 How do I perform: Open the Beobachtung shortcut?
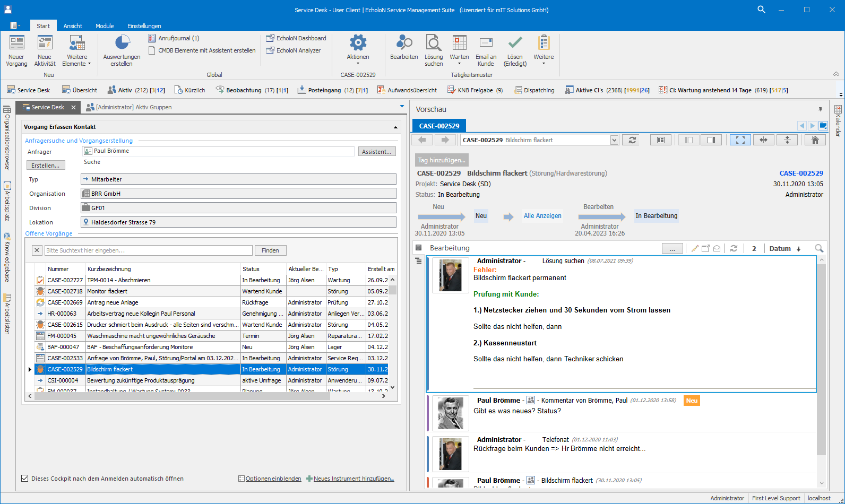point(252,90)
